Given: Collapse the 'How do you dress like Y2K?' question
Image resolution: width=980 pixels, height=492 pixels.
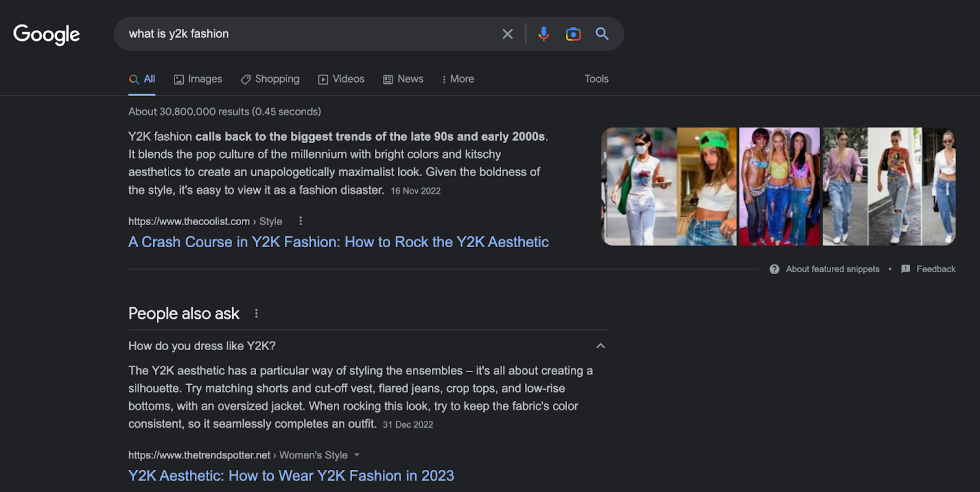Looking at the screenshot, I should coord(600,346).
